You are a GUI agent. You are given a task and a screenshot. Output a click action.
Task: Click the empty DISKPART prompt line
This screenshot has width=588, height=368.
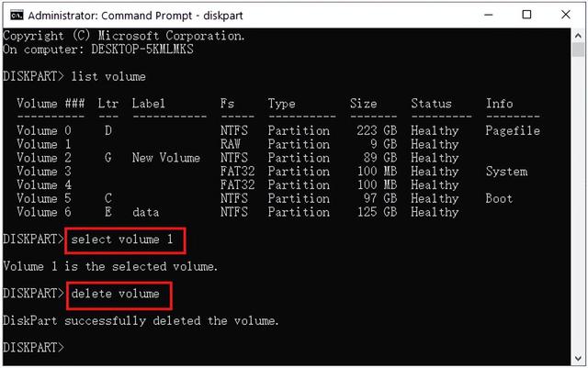33,348
